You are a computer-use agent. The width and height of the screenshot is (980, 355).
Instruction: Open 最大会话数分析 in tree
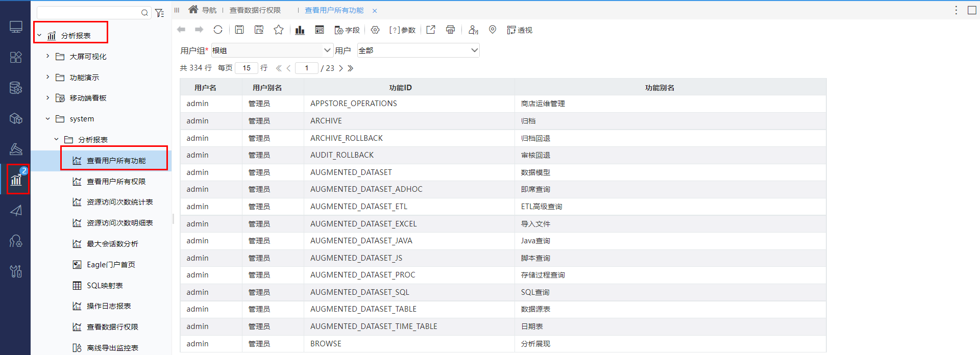click(112, 244)
